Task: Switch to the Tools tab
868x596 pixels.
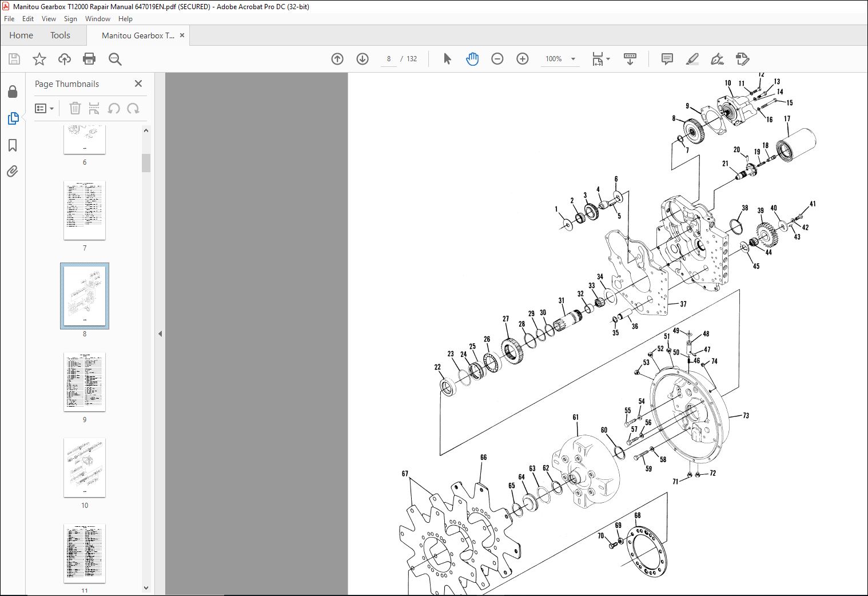Action: click(60, 35)
